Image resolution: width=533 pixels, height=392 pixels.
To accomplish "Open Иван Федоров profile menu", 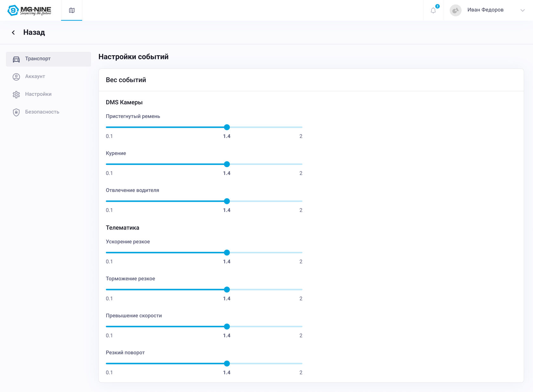I will tap(485, 10).
